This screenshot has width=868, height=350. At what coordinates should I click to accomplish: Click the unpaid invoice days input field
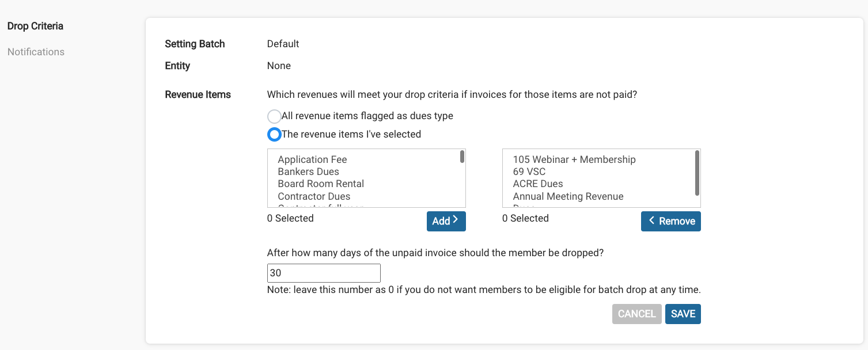pyautogui.click(x=323, y=273)
